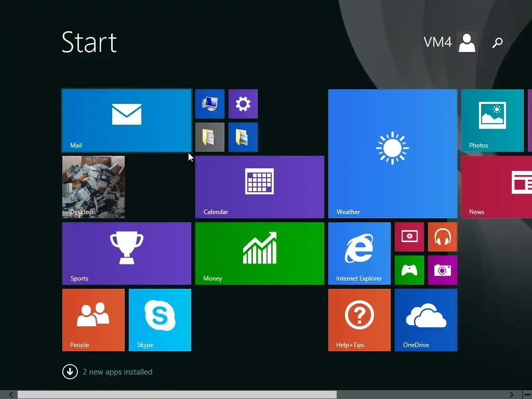Launch the Calendar tile
This screenshot has width=532, height=399.
pyautogui.click(x=260, y=187)
